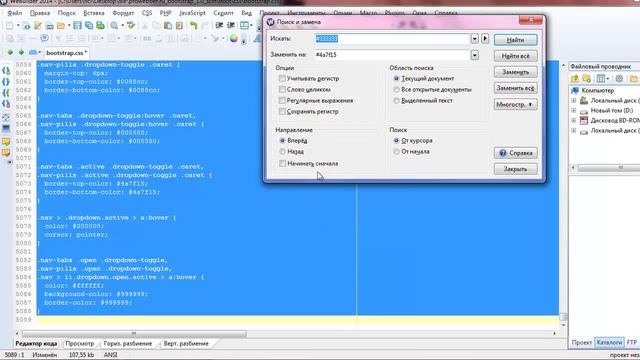640x360 pixels.
Task: Click the Найти всё button
Action: (516, 56)
